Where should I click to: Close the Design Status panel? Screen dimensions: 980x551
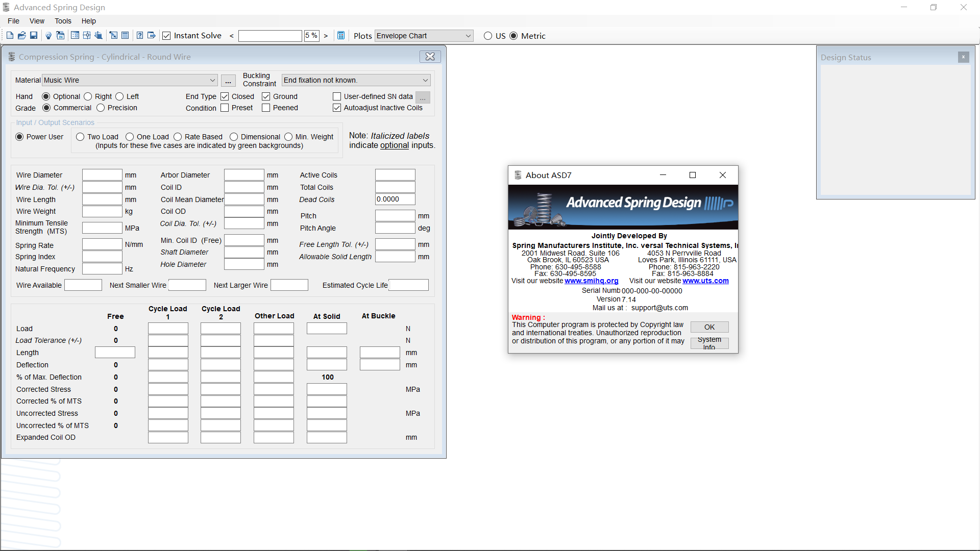click(963, 57)
